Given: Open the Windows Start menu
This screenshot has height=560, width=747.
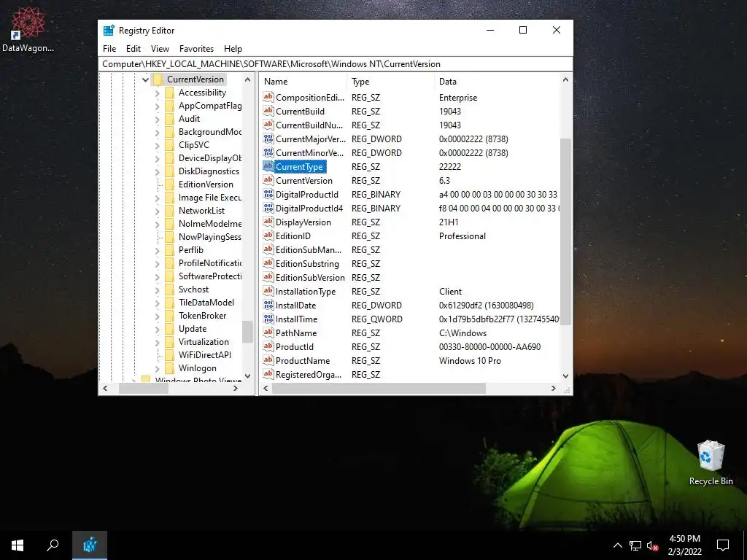Looking at the screenshot, I should tap(18, 545).
